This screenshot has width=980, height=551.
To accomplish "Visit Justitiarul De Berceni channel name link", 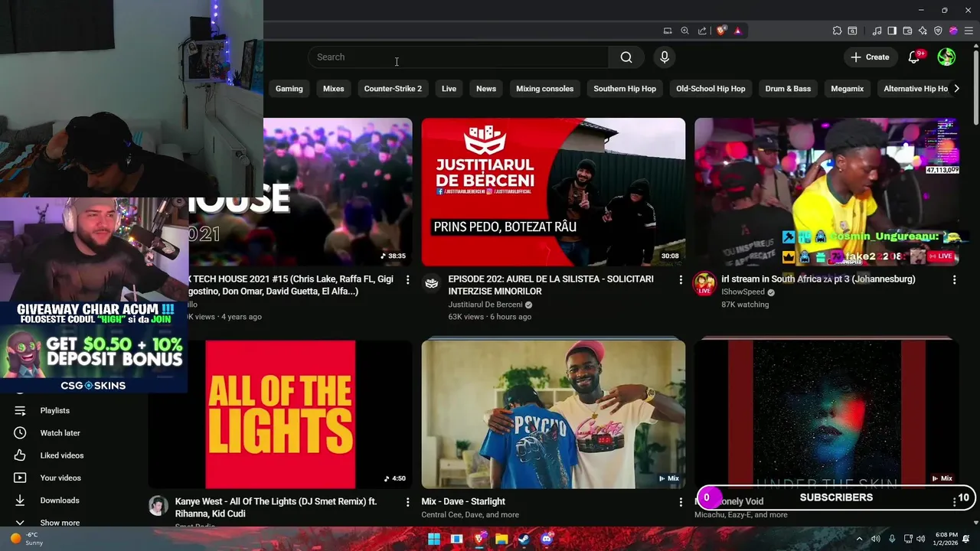I will (485, 305).
